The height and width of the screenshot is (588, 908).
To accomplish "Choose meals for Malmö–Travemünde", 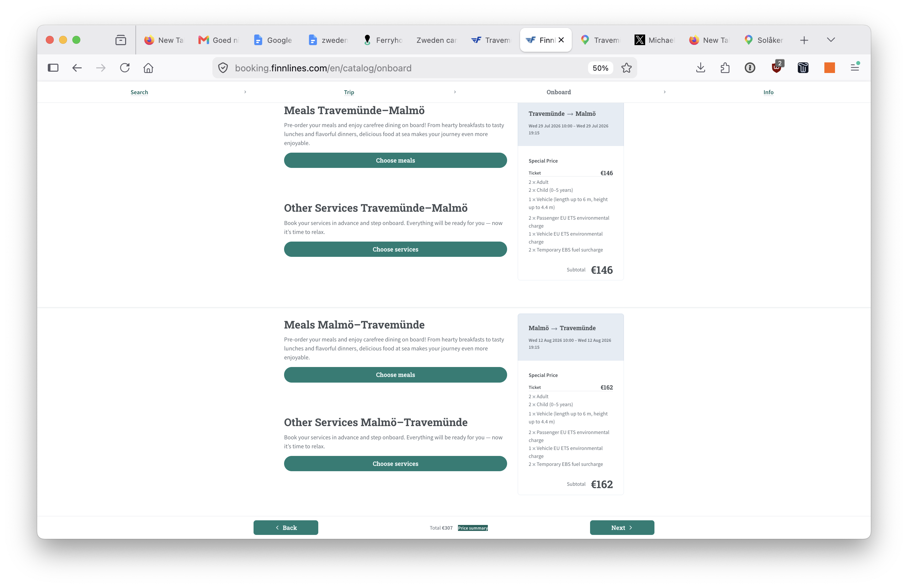I will (395, 375).
